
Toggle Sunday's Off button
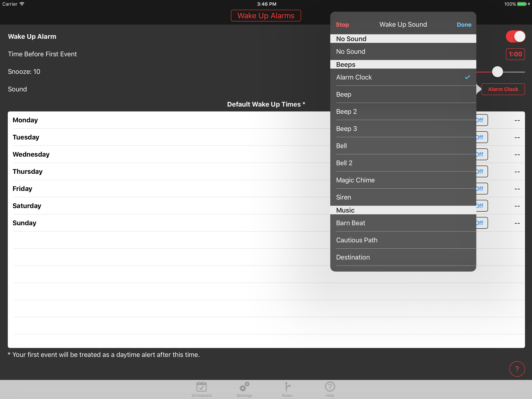(x=482, y=223)
